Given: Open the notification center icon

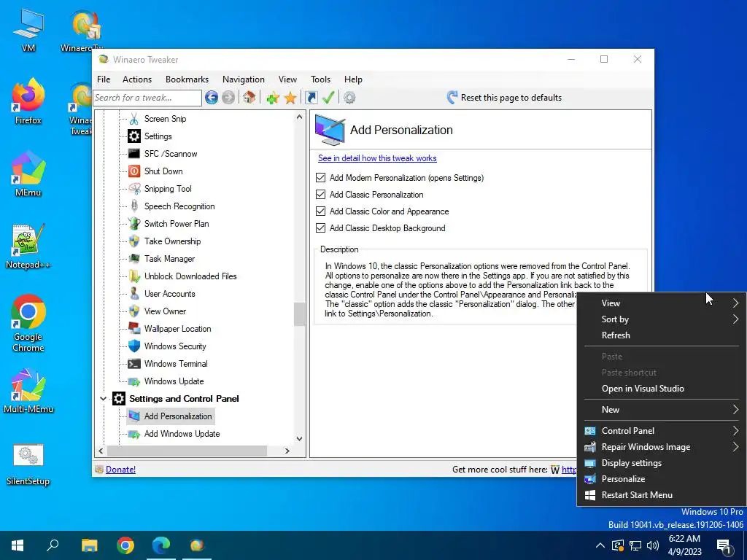Looking at the screenshot, I should pyautogui.click(x=724, y=545).
